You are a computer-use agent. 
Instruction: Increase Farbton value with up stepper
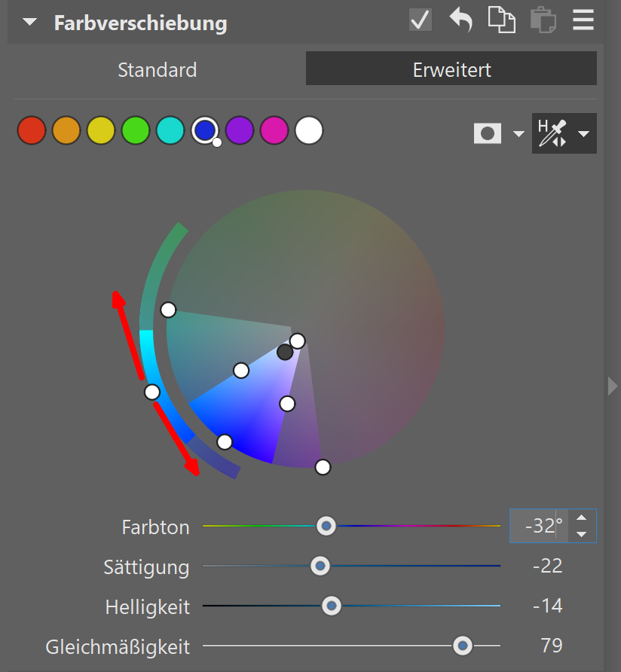click(580, 518)
